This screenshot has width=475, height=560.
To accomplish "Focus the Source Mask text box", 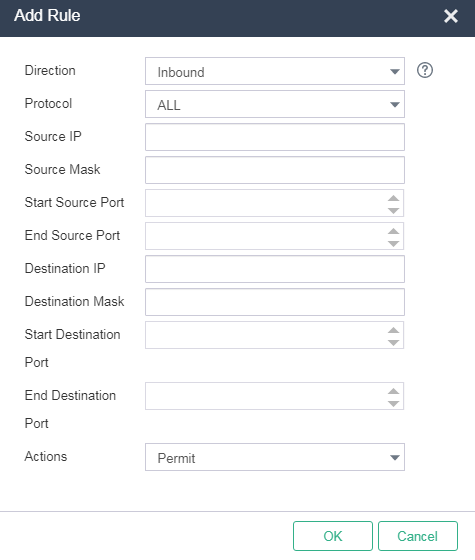I will tap(275, 170).
